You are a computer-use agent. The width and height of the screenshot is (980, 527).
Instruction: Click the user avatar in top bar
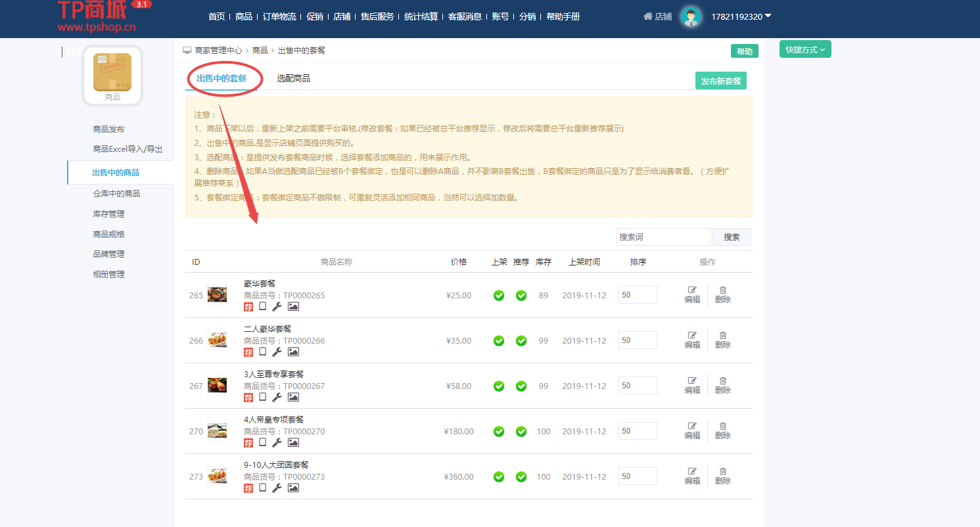click(691, 17)
